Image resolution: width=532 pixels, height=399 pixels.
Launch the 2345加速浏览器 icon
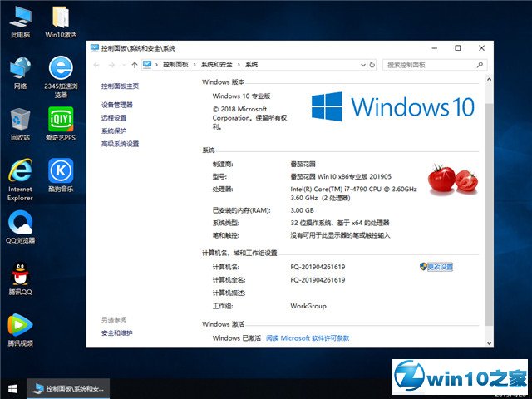[x=61, y=76]
